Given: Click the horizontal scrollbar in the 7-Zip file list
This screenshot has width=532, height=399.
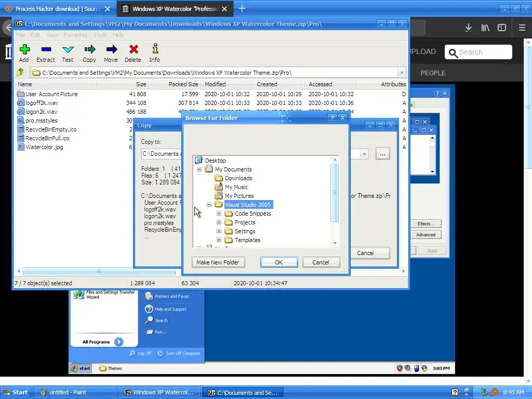Looking at the screenshot, I should point(99,271).
